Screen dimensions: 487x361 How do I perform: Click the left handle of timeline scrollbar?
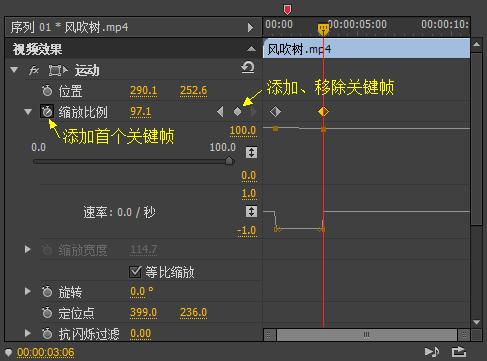click(270, 335)
